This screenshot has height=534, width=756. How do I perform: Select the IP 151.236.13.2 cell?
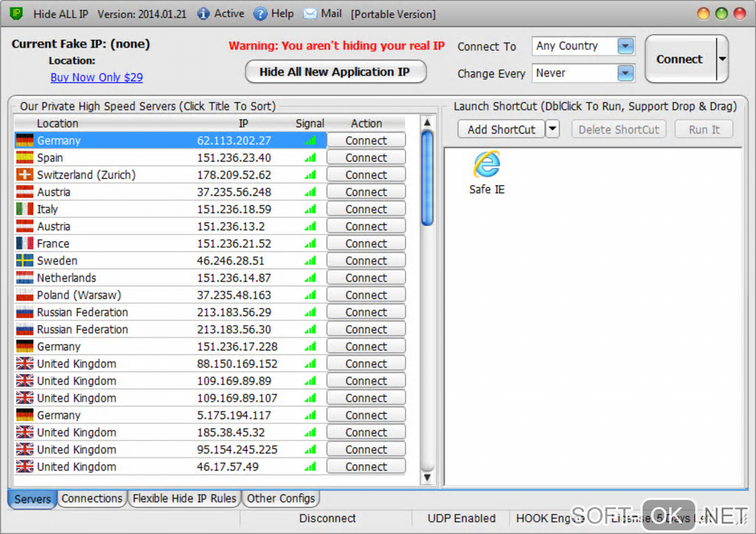[231, 227]
